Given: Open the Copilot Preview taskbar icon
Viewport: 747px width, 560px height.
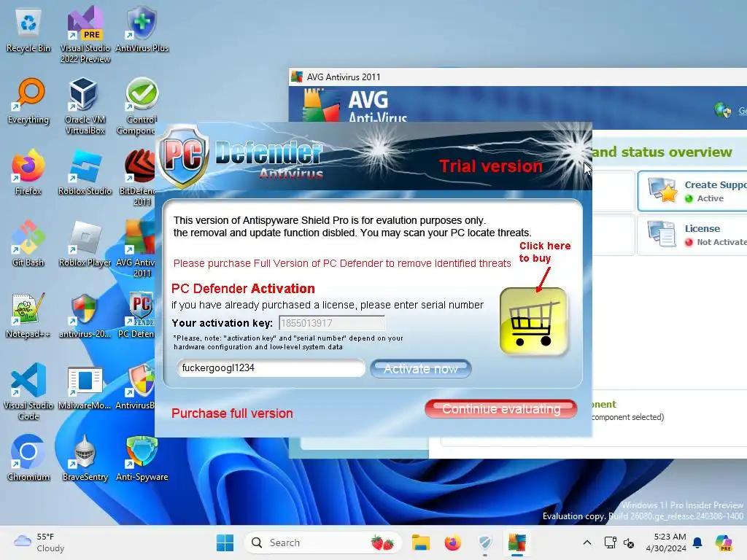Looking at the screenshot, I should tap(724, 542).
